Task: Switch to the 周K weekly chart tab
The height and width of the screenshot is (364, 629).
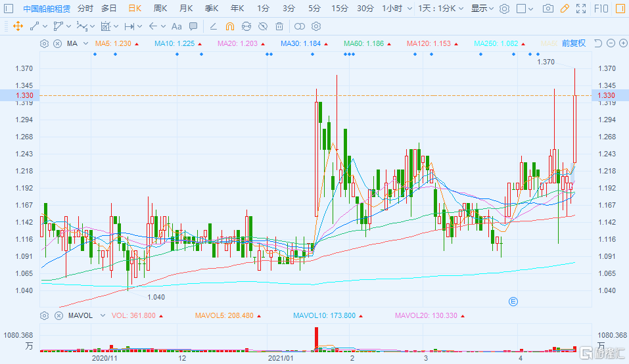Action: (x=160, y=9)
